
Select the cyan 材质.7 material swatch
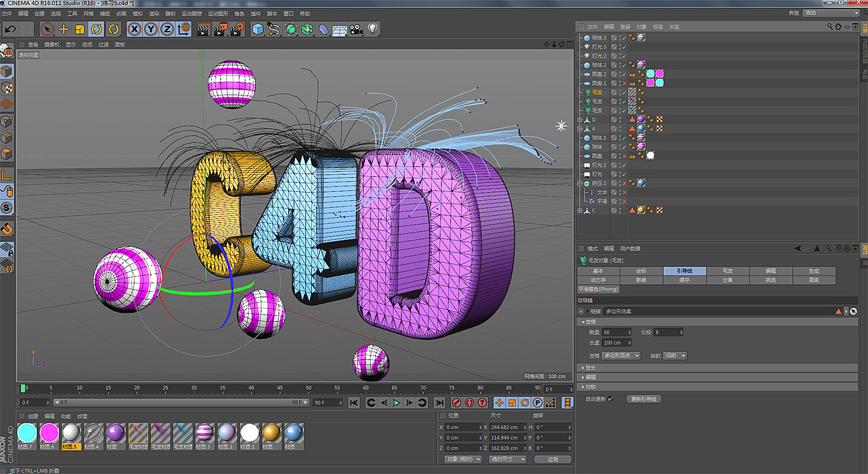point(27,435)
